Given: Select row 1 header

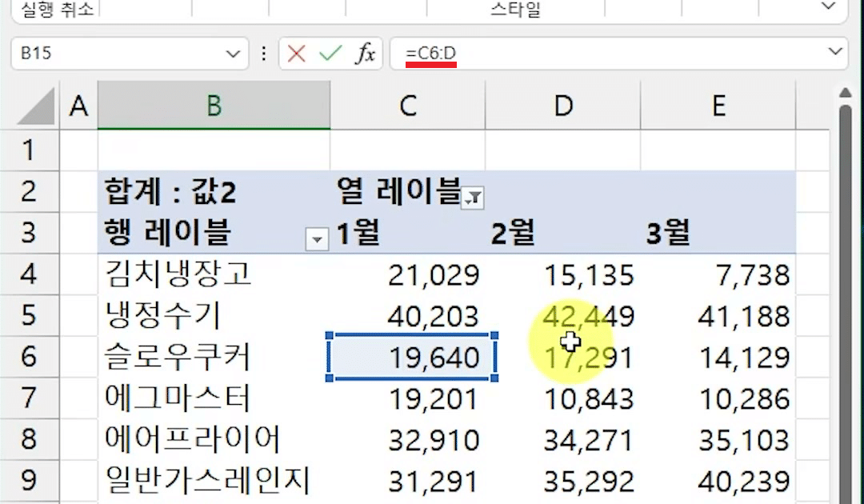Looking at the screenshot, I should [x=30, y=150].
